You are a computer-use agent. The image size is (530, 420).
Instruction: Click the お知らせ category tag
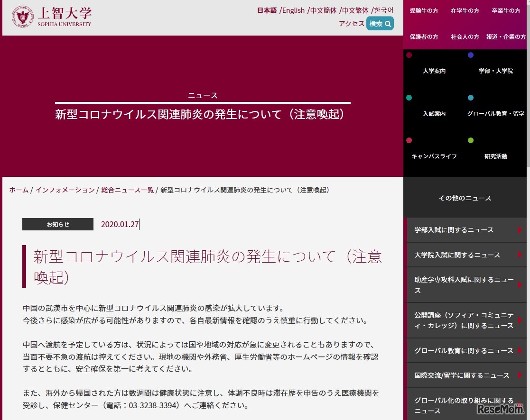point(57,224)
